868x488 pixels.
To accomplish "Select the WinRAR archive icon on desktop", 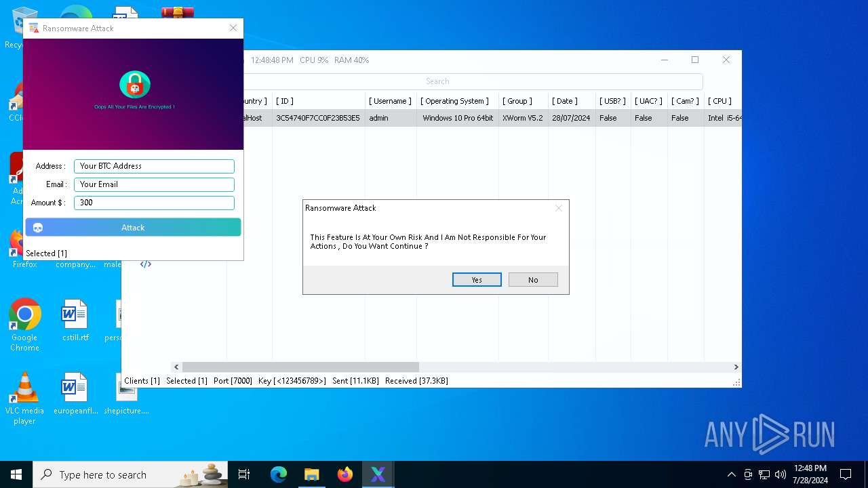I will (177, 13).
